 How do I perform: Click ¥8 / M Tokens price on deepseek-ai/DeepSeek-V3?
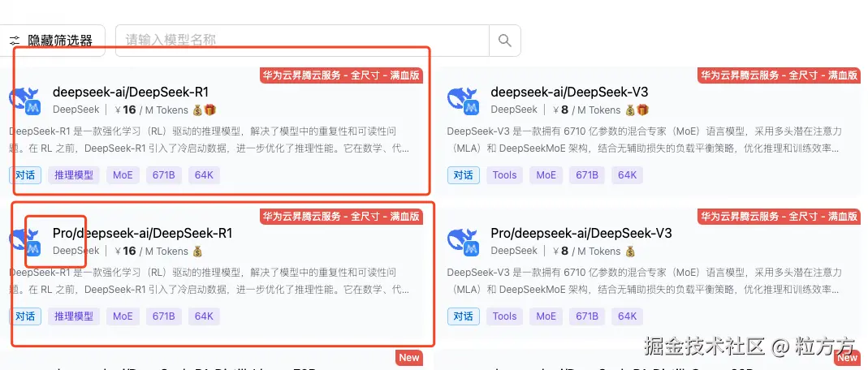[x=587, y=110]
